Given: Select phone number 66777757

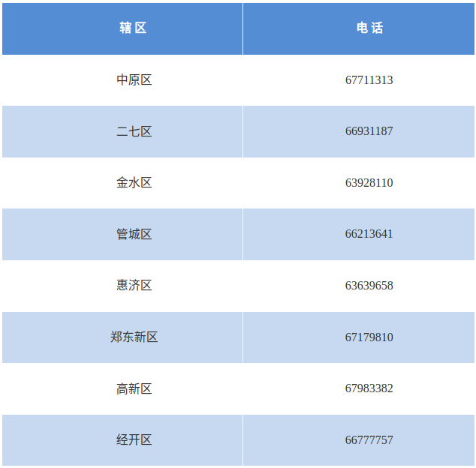Looking at the screenshot, I should coord(369,440).
